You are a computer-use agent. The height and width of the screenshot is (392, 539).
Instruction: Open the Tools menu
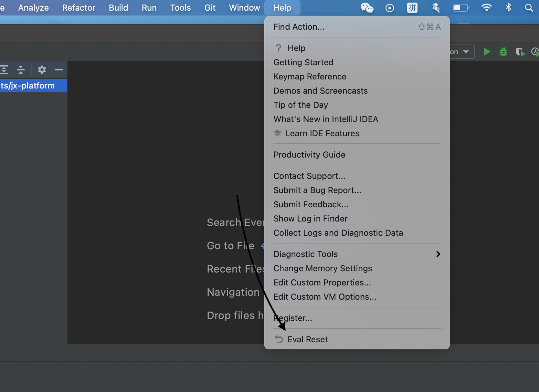180,8
